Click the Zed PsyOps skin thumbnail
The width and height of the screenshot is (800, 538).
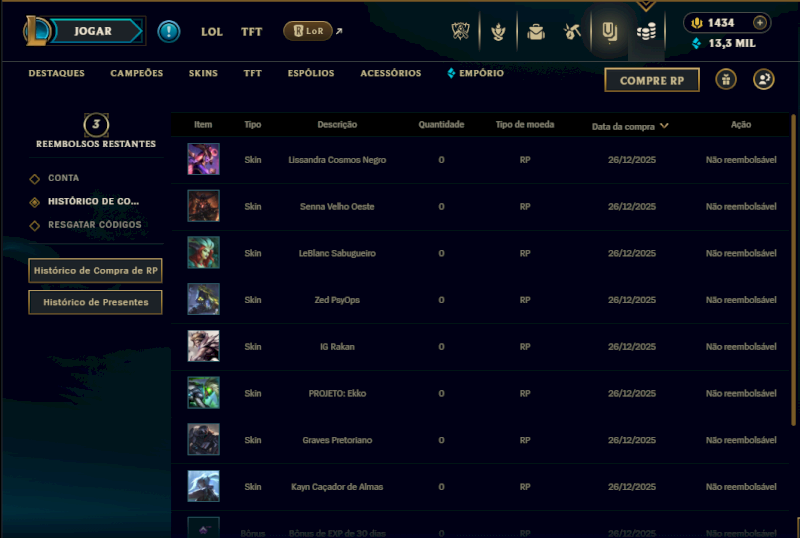click(x=204, y=299)
